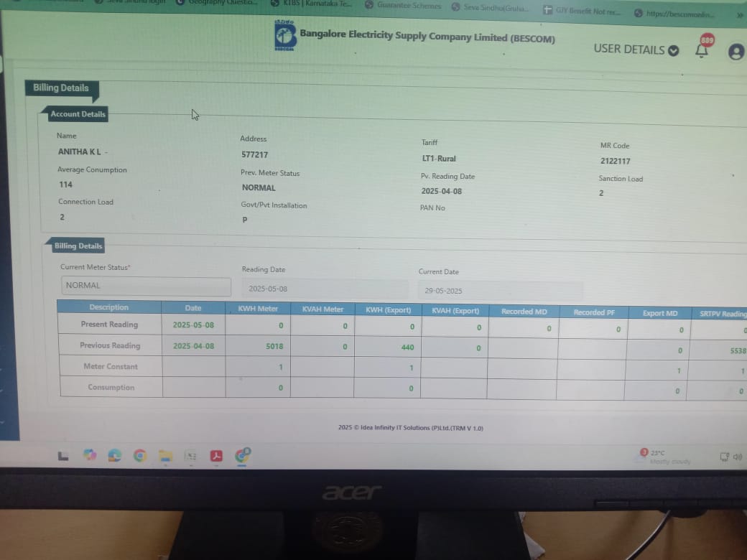Click the KVAH (Export) column header
The width and height of the screenshot is (747, 560).
pos(455,311)
